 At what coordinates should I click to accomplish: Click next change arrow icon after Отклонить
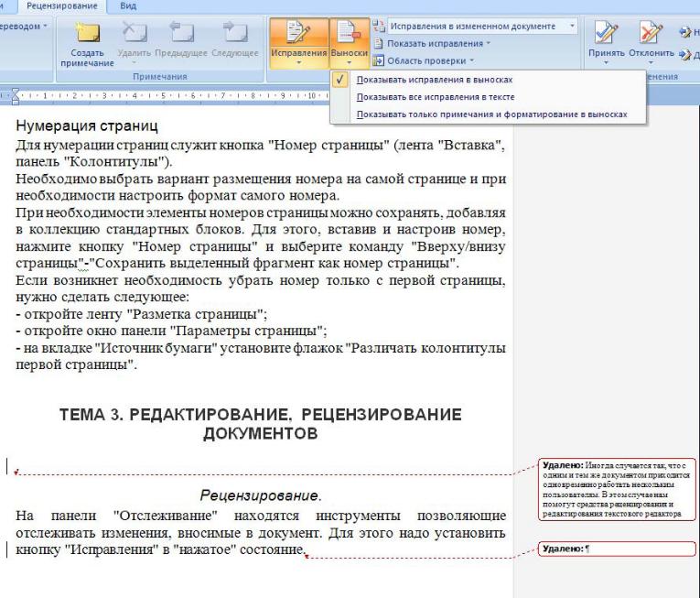click(685, 55)
